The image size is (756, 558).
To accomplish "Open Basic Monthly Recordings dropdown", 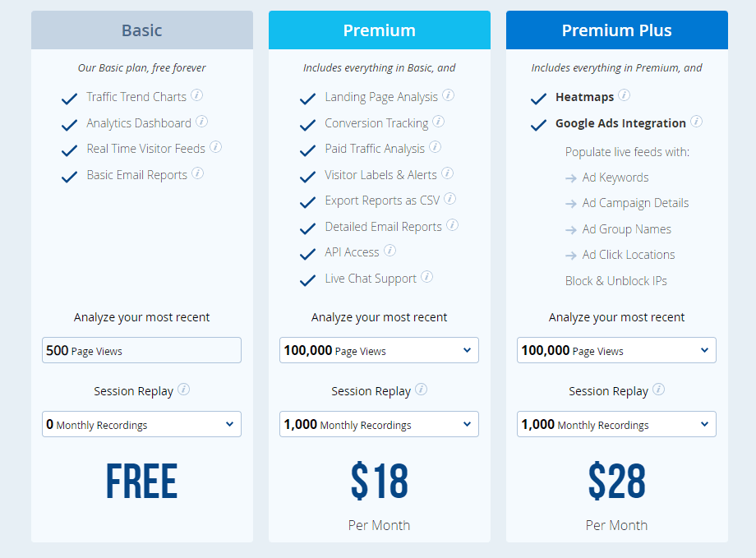I will click(141, 424).
